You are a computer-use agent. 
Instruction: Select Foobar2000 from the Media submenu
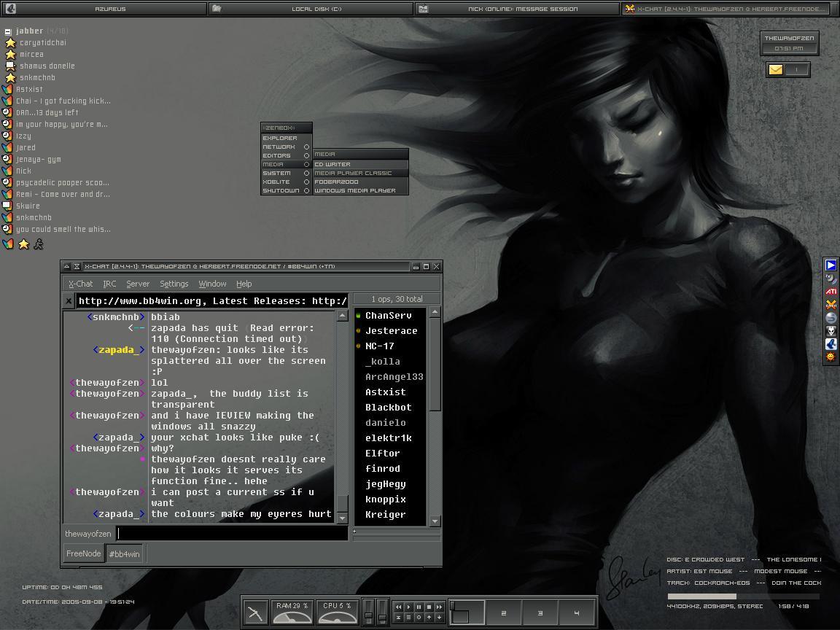337,182
